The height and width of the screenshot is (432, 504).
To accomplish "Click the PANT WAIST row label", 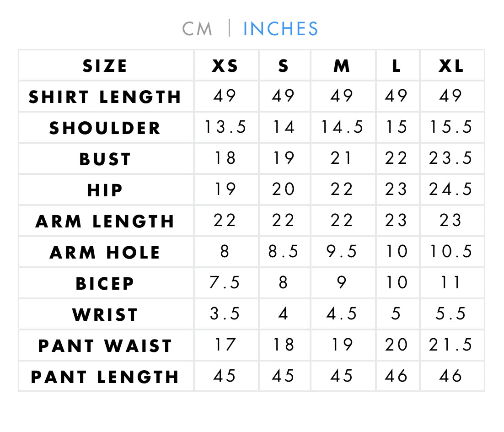I will pyautogui.click(x=105, y=346).
